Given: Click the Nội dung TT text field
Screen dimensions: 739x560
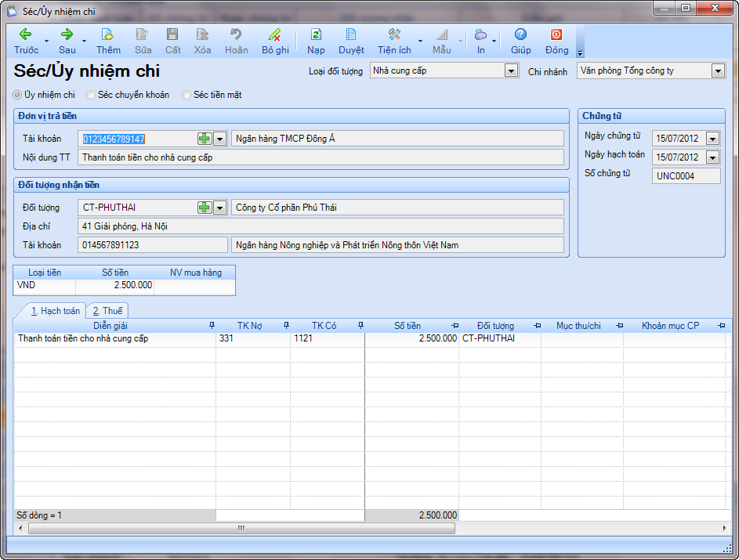Looking at the screenshot, I should point(321,157).
